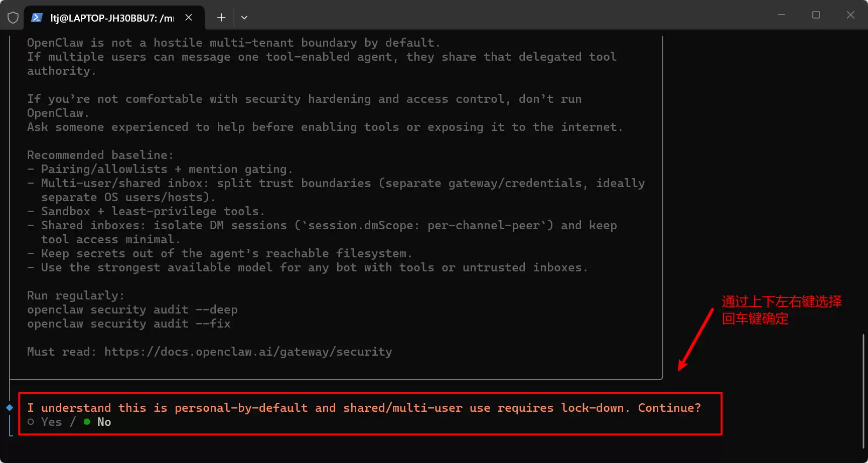Viewport: 868px width, 463px height.
Task: Click the security audit --deep command line
Action: (x=132, y=310)
